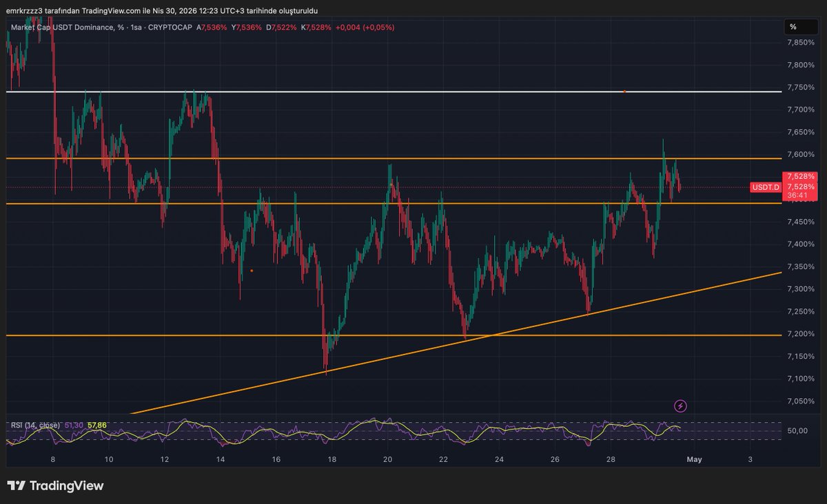Click the RSI value 51,30
Viewport: 827px width, 504px height.
tap(74, 426)
